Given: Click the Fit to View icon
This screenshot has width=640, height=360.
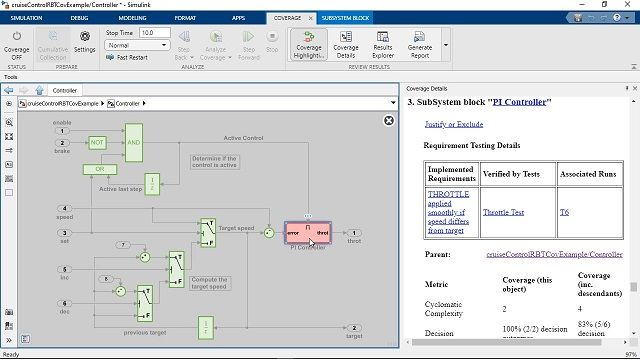Looking at the screenshot, I should pos(9,137).
